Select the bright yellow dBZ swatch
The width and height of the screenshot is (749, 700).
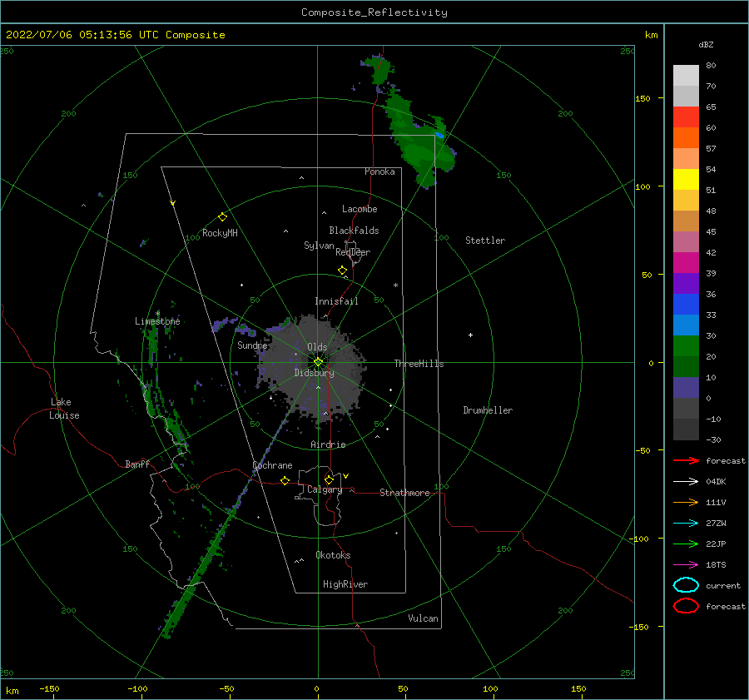point(686,179)
